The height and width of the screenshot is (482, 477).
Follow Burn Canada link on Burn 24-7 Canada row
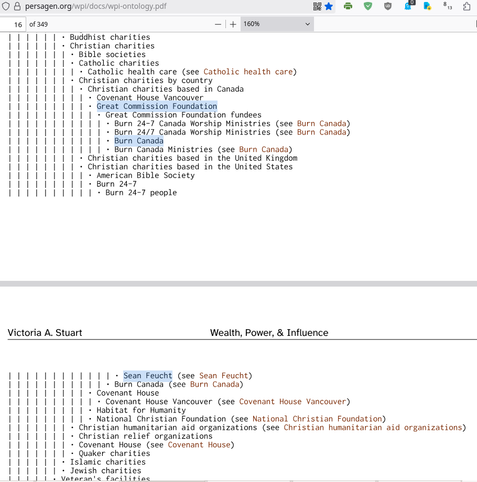(x=321, y=123)
